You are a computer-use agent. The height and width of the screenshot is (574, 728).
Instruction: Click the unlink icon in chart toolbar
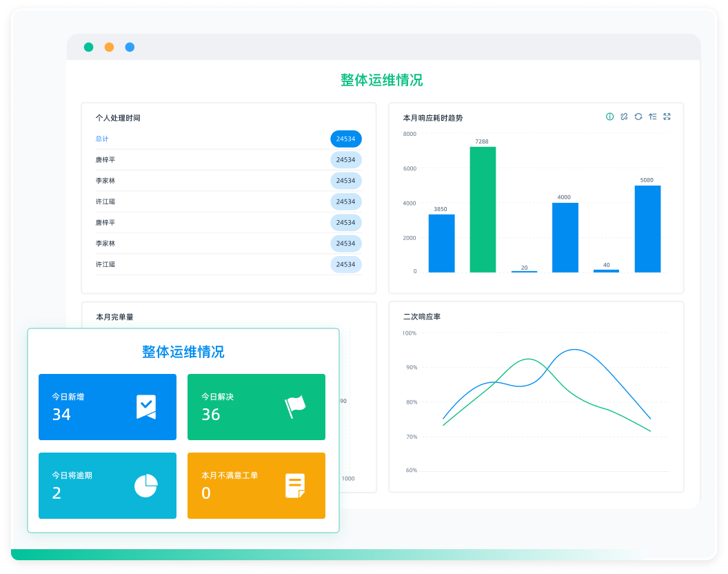[x=624, y=117]
